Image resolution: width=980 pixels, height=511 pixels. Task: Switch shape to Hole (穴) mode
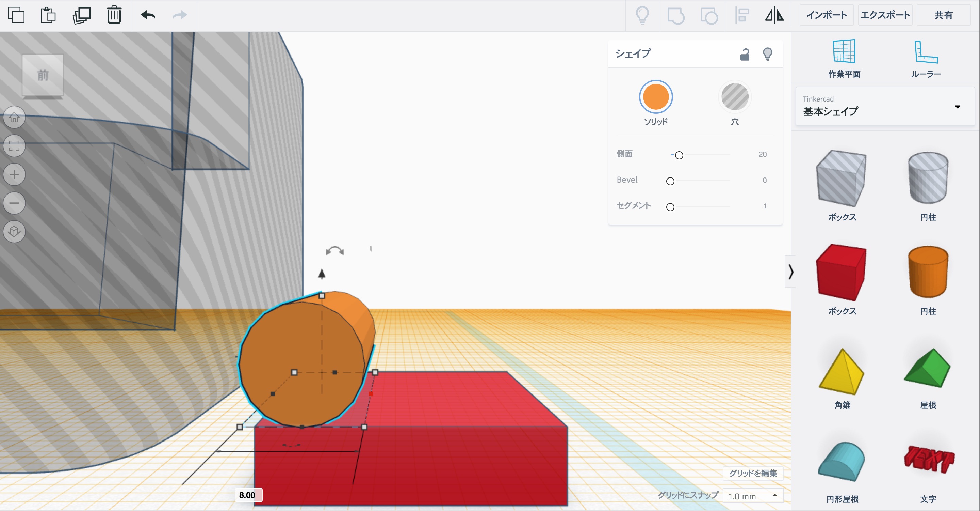pyautogui.click(x=735, y=97)
